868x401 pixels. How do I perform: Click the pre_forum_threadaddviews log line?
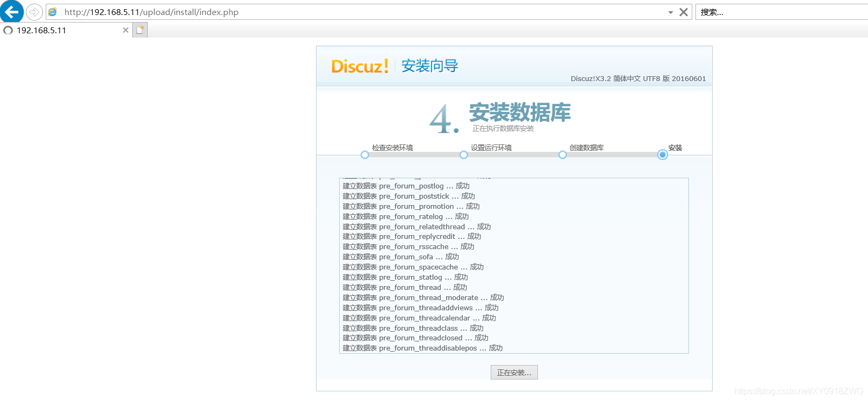[x=421, y=308]
